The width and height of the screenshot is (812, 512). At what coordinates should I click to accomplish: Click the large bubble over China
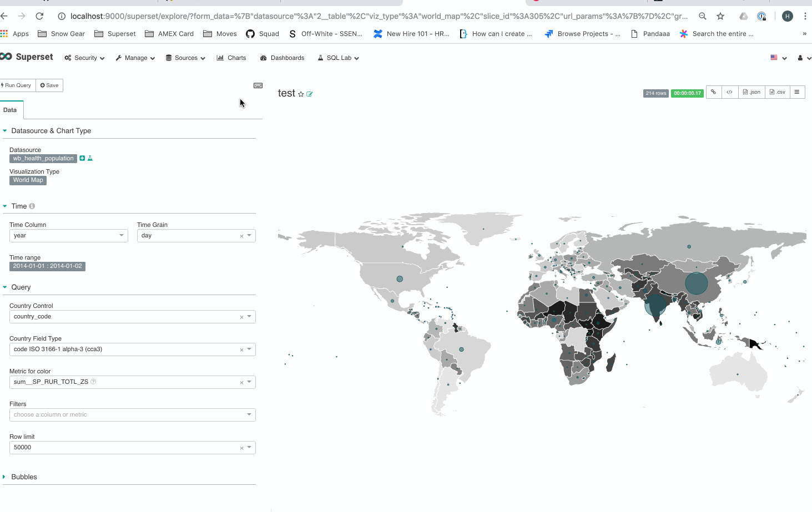(696, 283)
